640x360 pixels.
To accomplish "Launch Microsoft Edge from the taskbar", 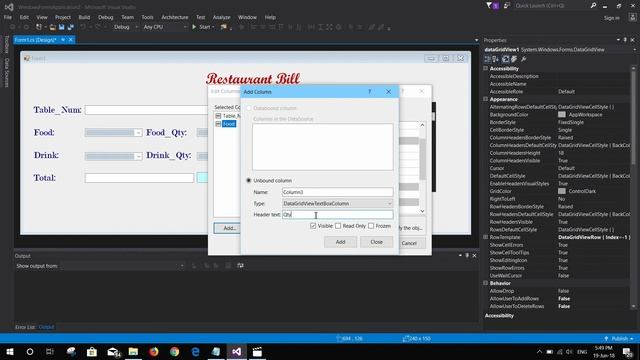I will coord(195,351).
